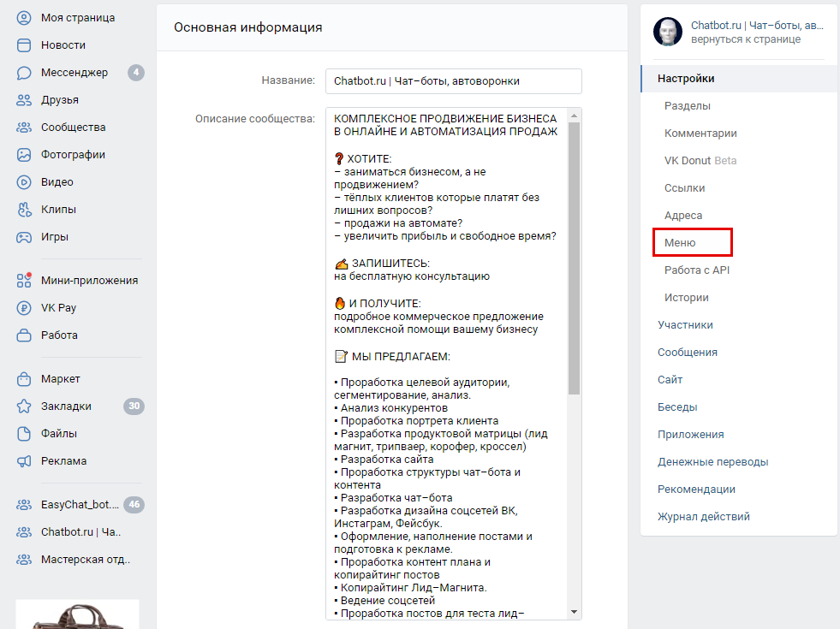This screenshot has width=840, height=629.
Task: Click the Работа briefcase icon
Action: (24, 335)
